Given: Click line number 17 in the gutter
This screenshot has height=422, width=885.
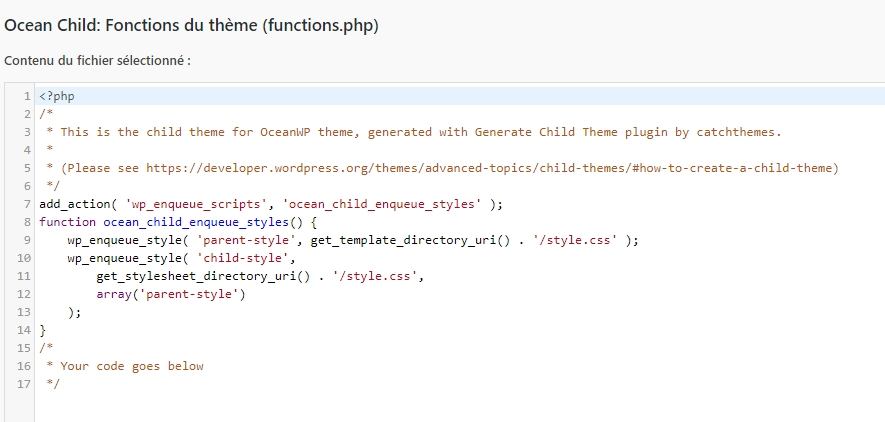Looking at the screenshot, I should 24,384.
